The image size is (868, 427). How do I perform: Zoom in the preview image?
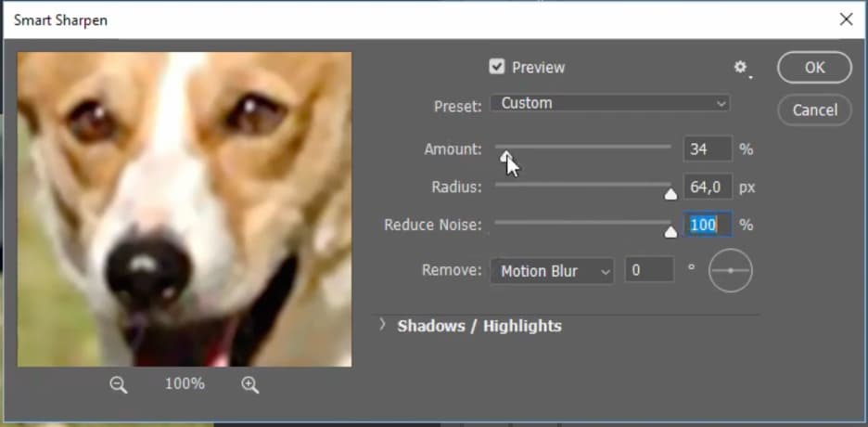click(x=249, y=384)
